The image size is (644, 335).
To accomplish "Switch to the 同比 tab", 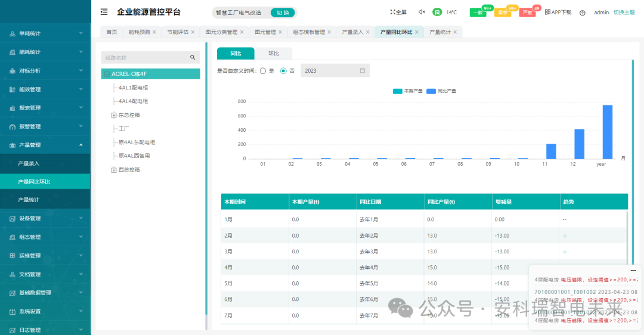I will click(236, 54).
